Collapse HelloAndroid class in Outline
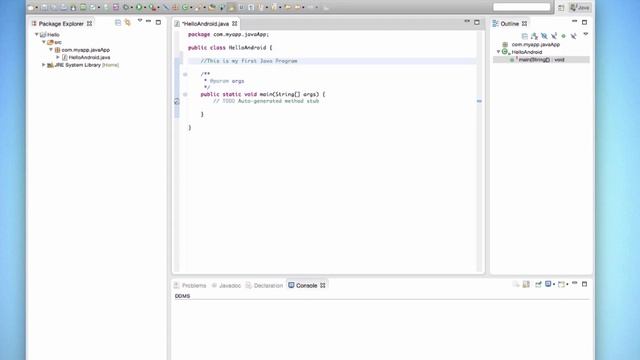This screenshot has width=640, height=360. click(498, 52)
